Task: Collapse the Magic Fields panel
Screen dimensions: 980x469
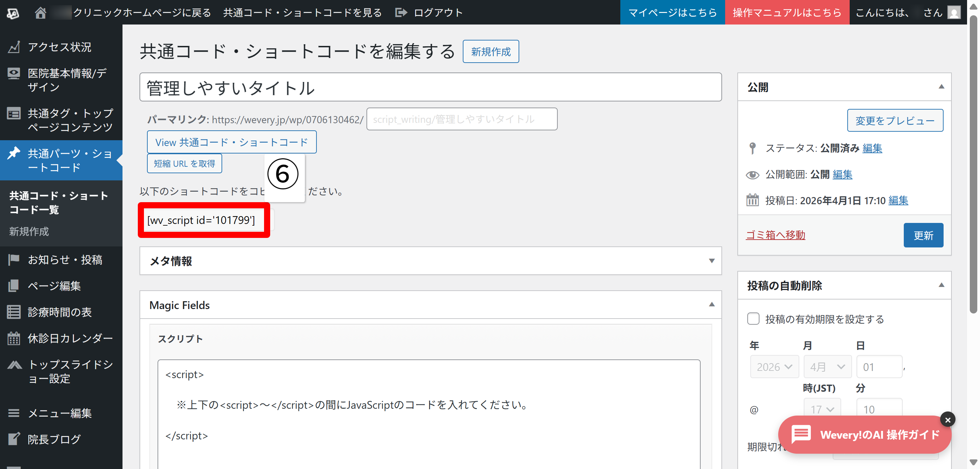Action: point(712,305)
